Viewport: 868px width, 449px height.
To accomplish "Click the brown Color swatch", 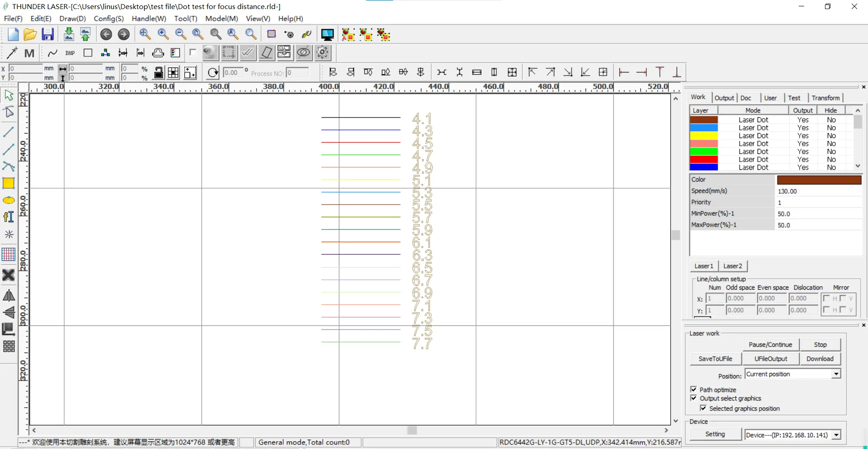I will (819, 180).
